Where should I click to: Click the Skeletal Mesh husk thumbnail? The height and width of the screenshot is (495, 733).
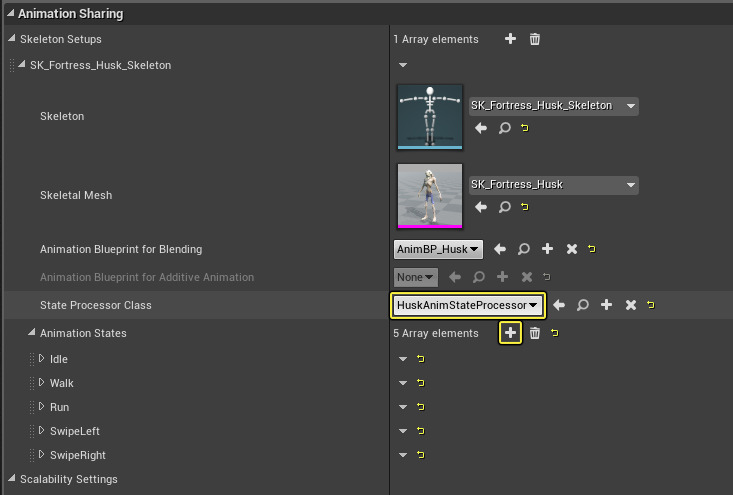430,195
